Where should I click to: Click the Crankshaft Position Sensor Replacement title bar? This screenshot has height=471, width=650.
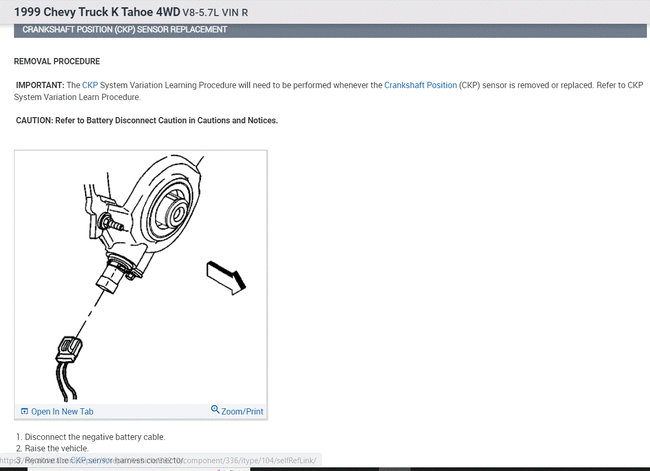tap(330, 30)
